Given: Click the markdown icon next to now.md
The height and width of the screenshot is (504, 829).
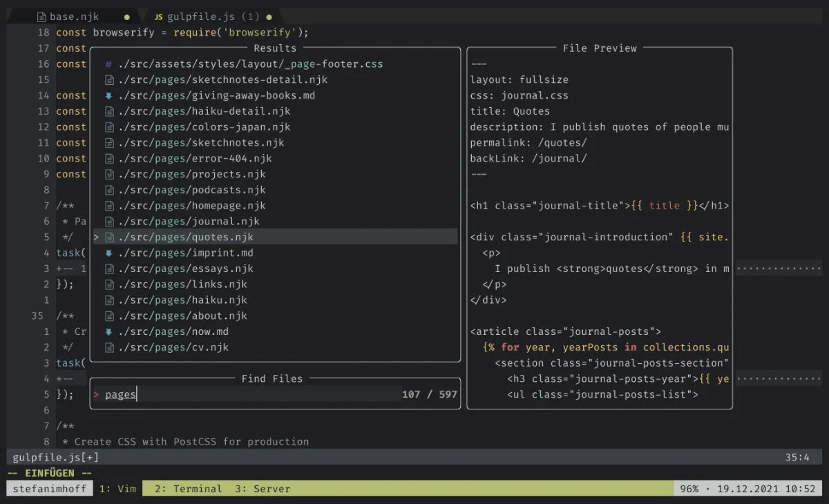Looking at the screenshot, I should (108, 332).
